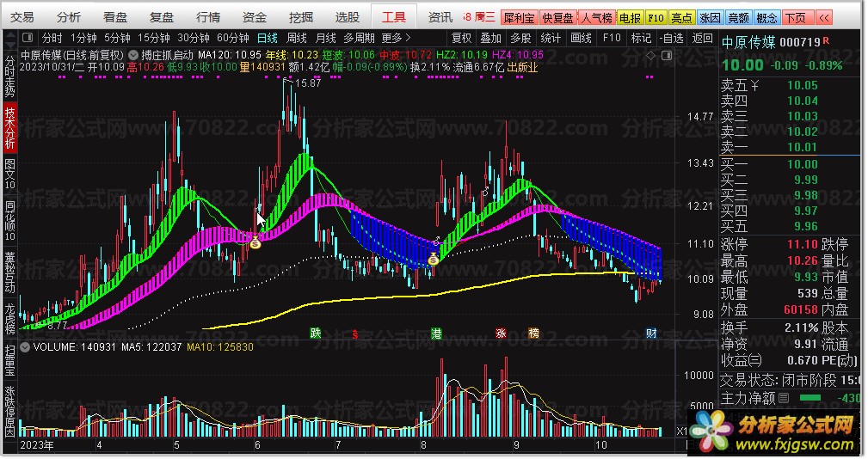Open the 统计 statistics tool
The height and width of the screenshot is (459, 868).
click(x=551, y=38)
